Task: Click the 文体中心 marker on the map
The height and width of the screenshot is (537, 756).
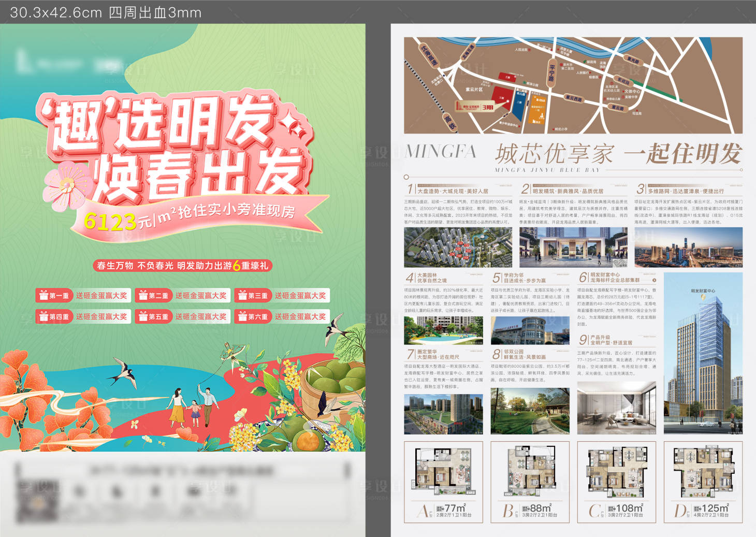Action: point(631,92)
